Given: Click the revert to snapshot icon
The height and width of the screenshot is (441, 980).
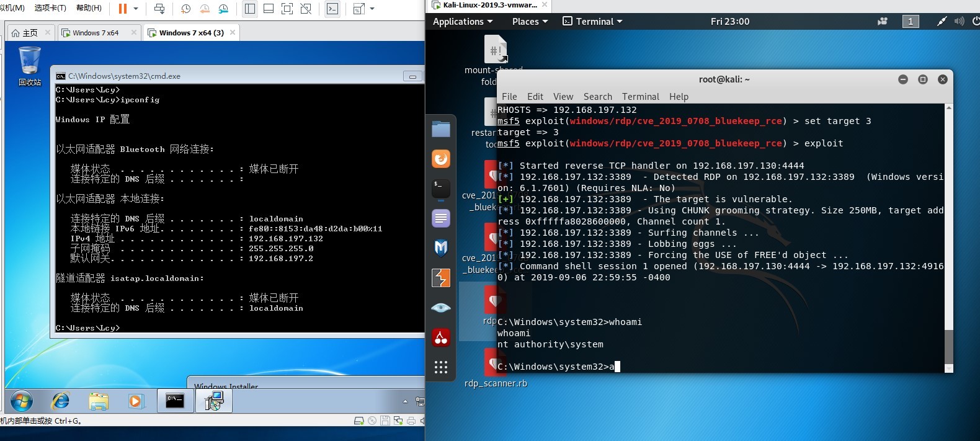Looking at the screenshot, I should click(x=205, y=9).
